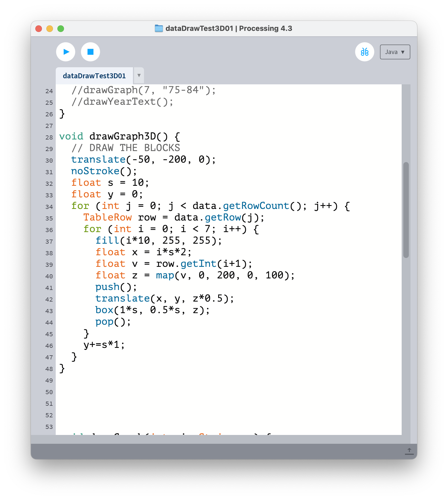Stop the running sketch
This screenshot has width=448, height=500.
pyautogui.click(x=90, y=52)
